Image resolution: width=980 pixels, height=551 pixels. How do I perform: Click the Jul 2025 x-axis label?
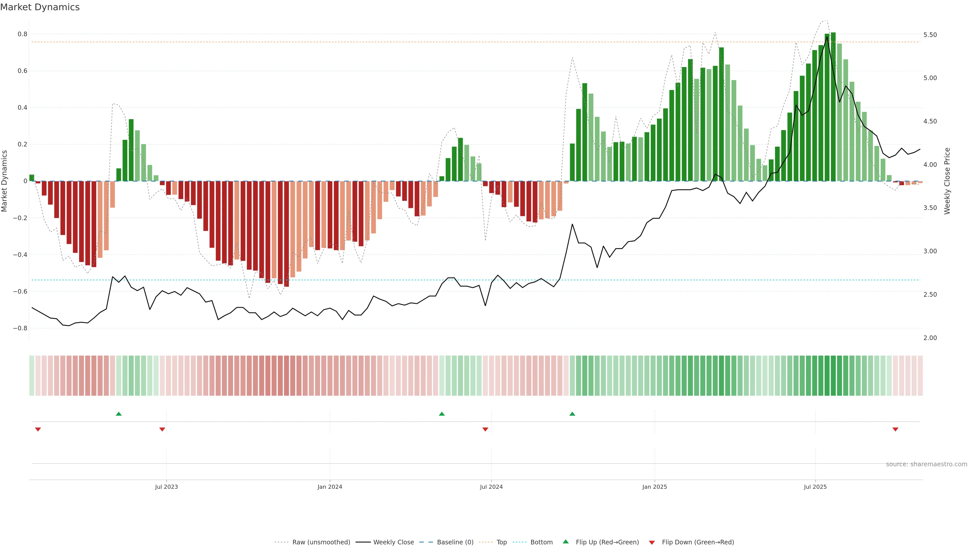[x=815, y=487]
